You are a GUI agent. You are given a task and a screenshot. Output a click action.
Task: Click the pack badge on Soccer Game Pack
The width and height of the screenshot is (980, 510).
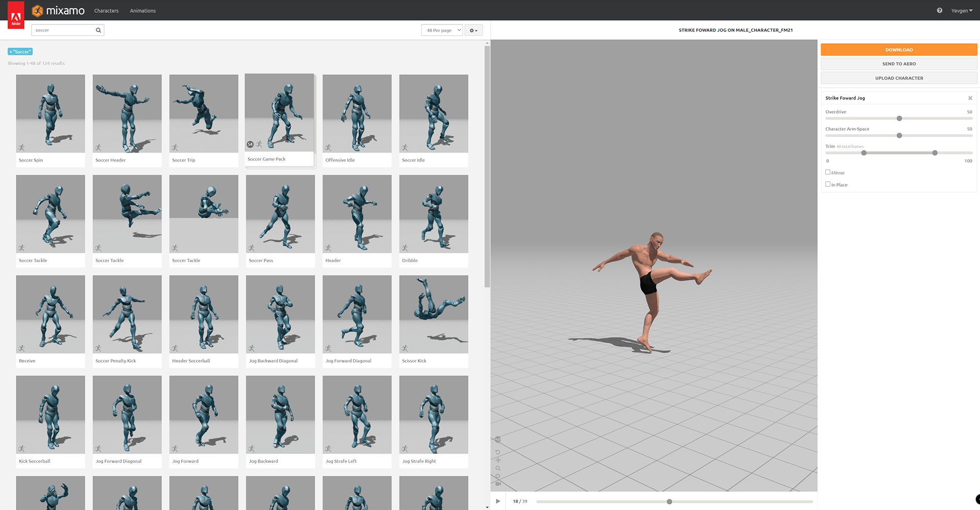click(250, 144)
